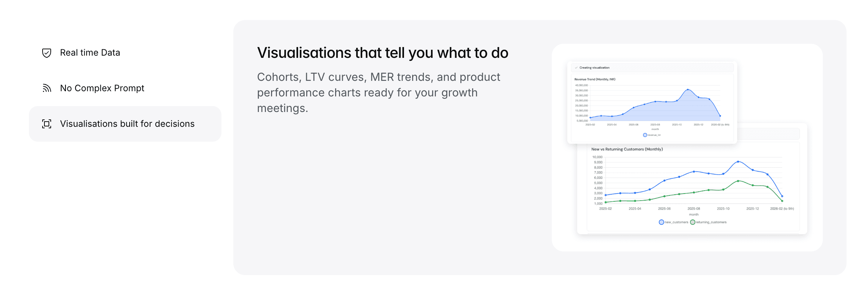Click the 2026-02 (to 9th) label on the customers chart
868x287 pixels.
782,209
